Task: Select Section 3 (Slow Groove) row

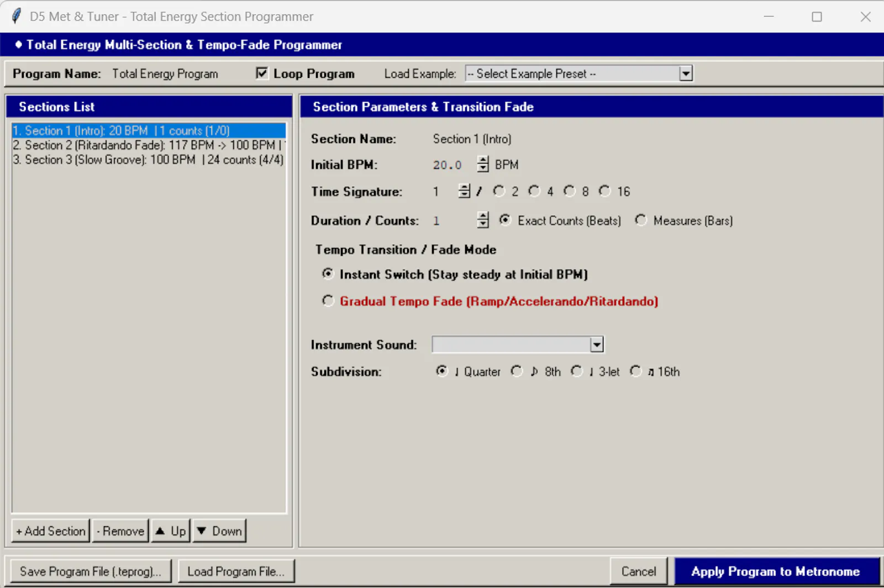Action: (x=149, y=160)
